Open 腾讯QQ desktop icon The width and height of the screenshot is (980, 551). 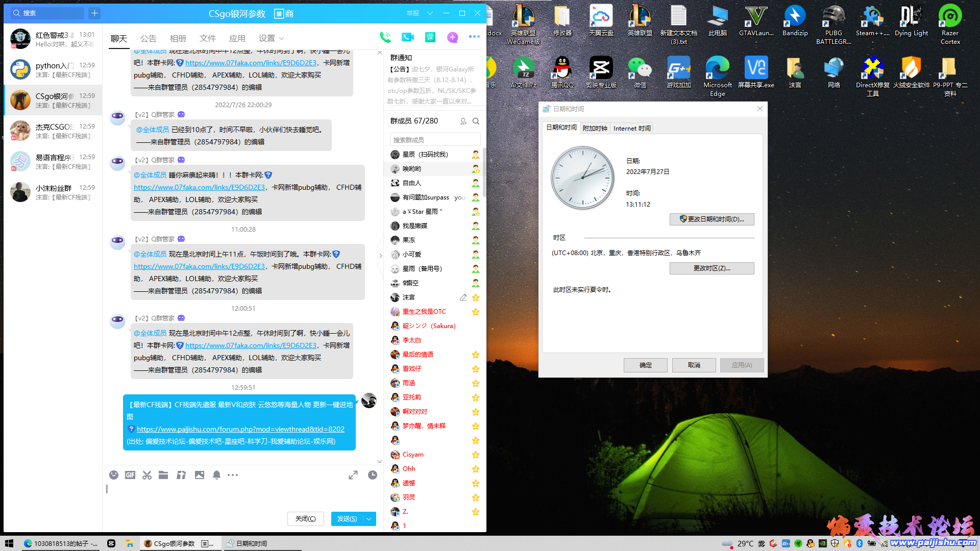pyautogui.click(x=562, y=72)
